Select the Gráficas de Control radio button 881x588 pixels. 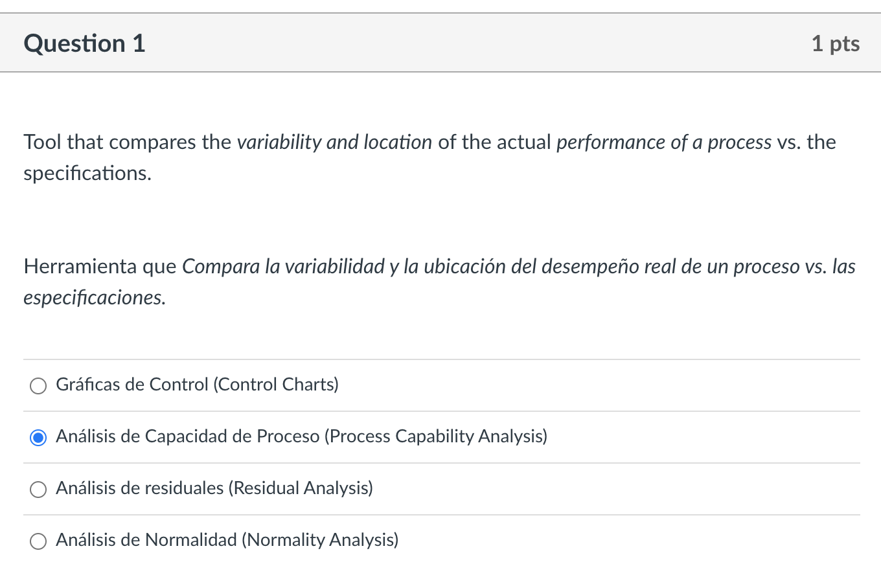[x=38, y=385]
